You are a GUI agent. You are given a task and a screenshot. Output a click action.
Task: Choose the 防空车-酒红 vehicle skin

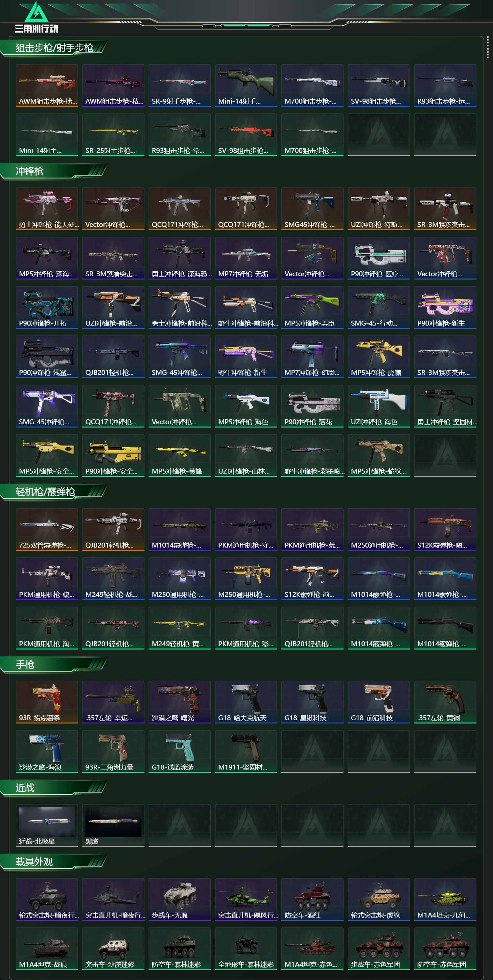(x=312, y=899)
